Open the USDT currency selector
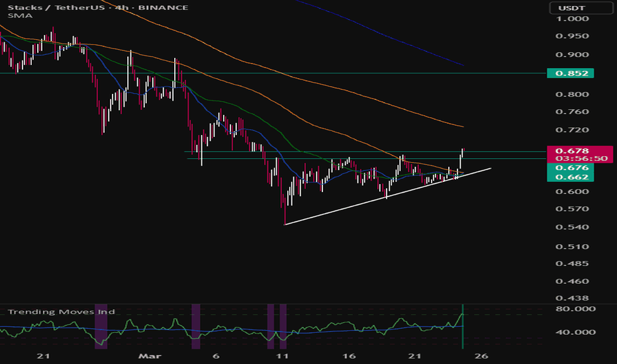The width and height of the screenshot is (617, 364). 581,8
